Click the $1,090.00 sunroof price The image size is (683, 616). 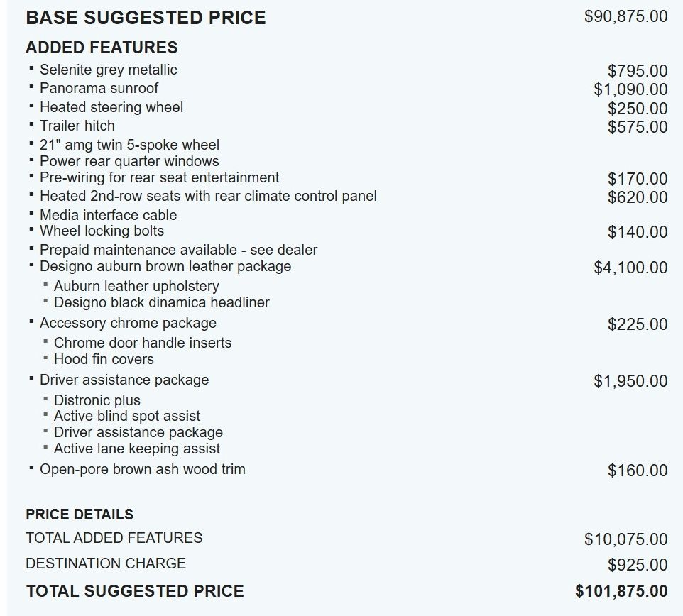630,89
